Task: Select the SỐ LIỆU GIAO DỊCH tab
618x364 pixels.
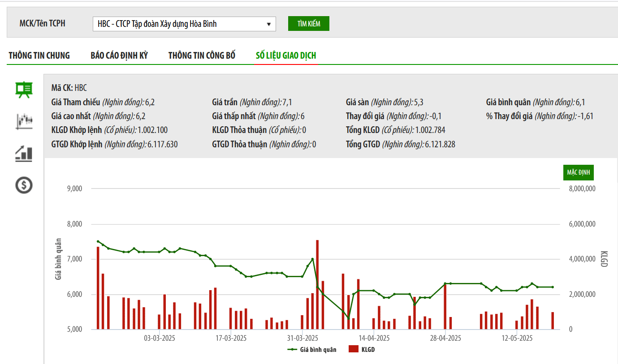Action: (286, 56)
